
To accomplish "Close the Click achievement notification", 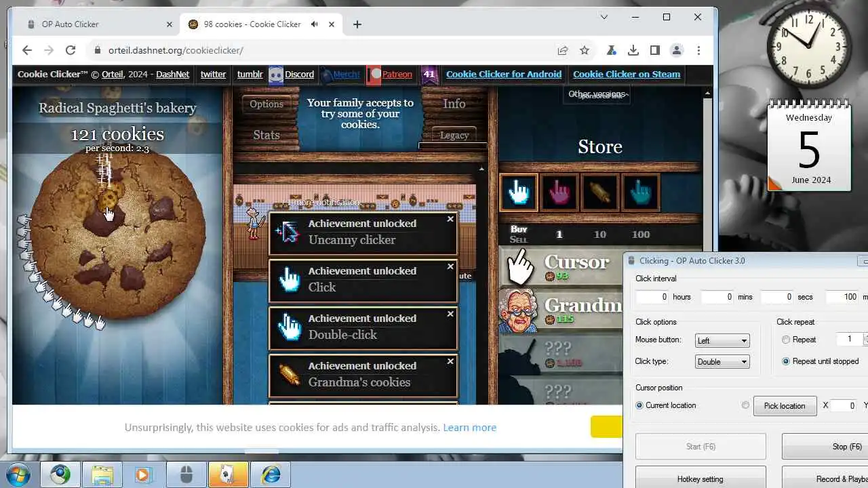I will tap(450, 267).
